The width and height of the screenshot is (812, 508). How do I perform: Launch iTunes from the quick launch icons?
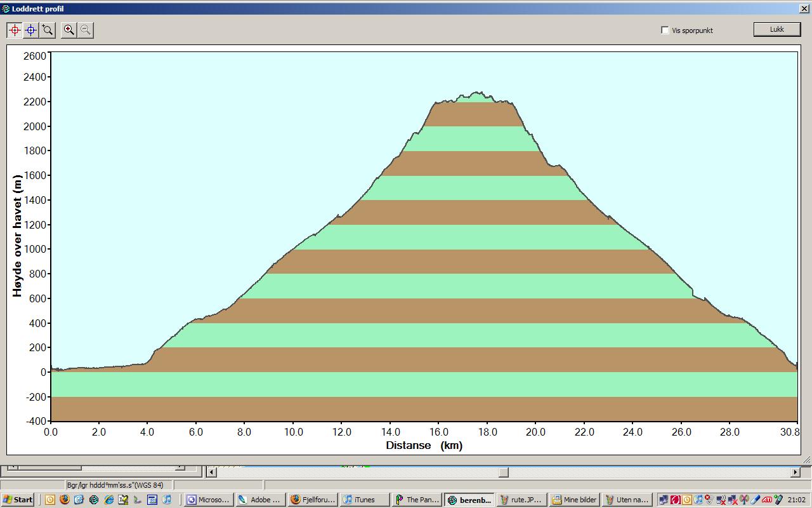click(167, 500)
